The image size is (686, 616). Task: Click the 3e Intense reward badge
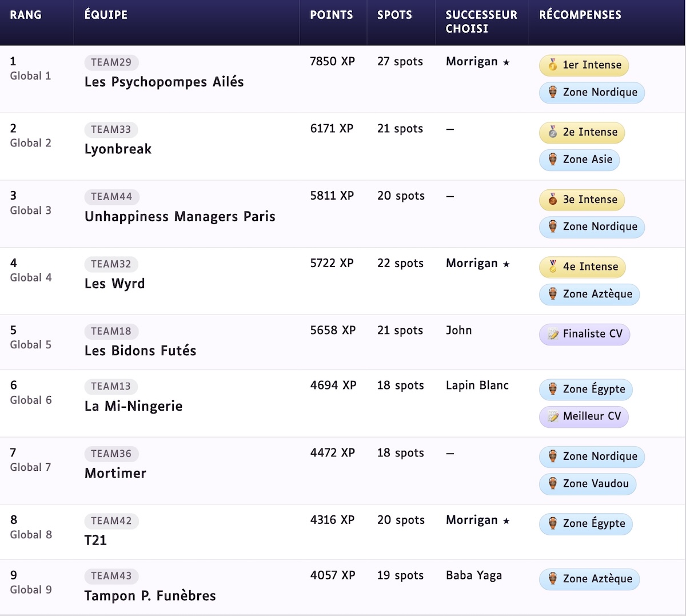pyautogui.click(x=582, y=200)
